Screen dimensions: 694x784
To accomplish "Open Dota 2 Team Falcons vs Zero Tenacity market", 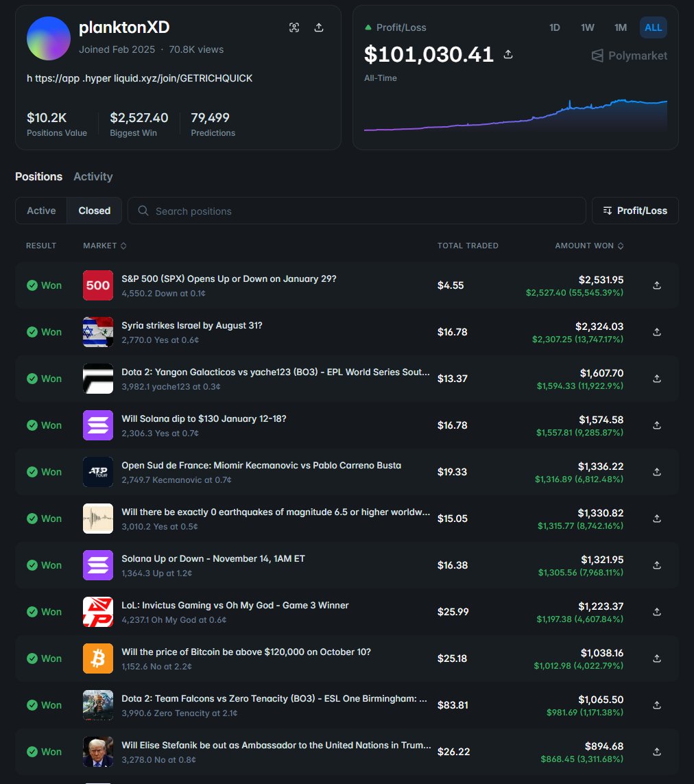I will pos(274,698).
